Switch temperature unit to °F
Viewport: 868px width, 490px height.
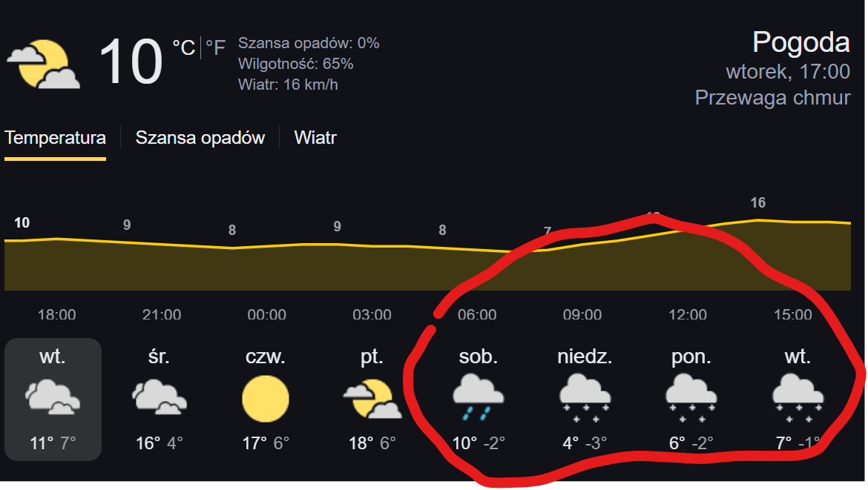[215, 48]
